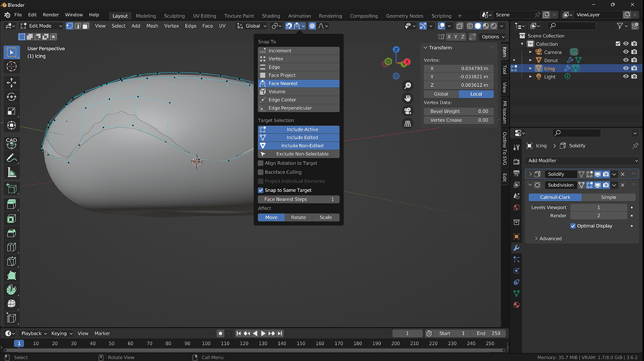Switch to vertex select mode
644x361 pixels.
coord(69,26)
